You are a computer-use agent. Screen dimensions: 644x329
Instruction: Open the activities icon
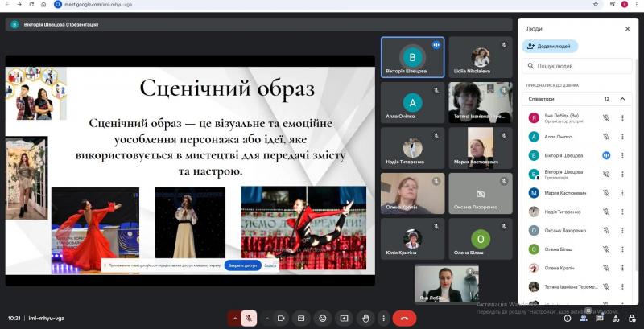pyautogui.click(x=616, y=319)
